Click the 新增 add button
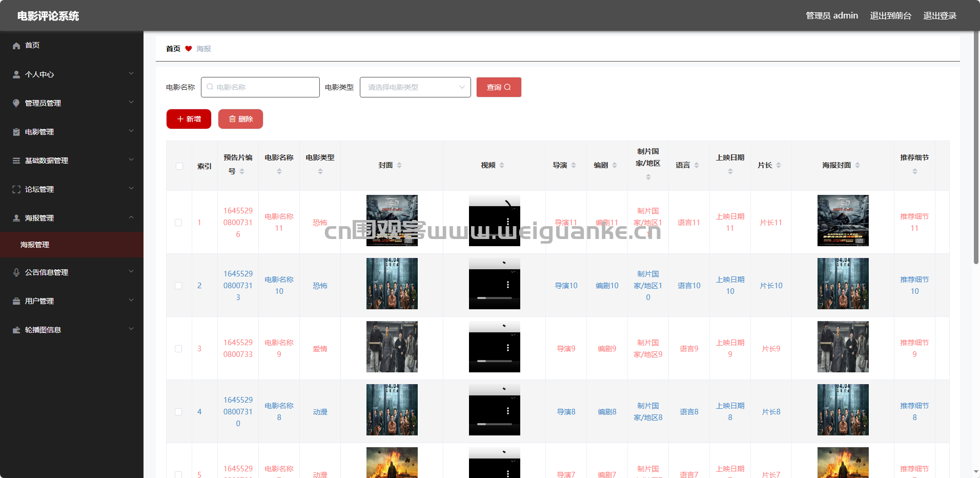This screenshot has width=980, height=478. tap(189, 119)
